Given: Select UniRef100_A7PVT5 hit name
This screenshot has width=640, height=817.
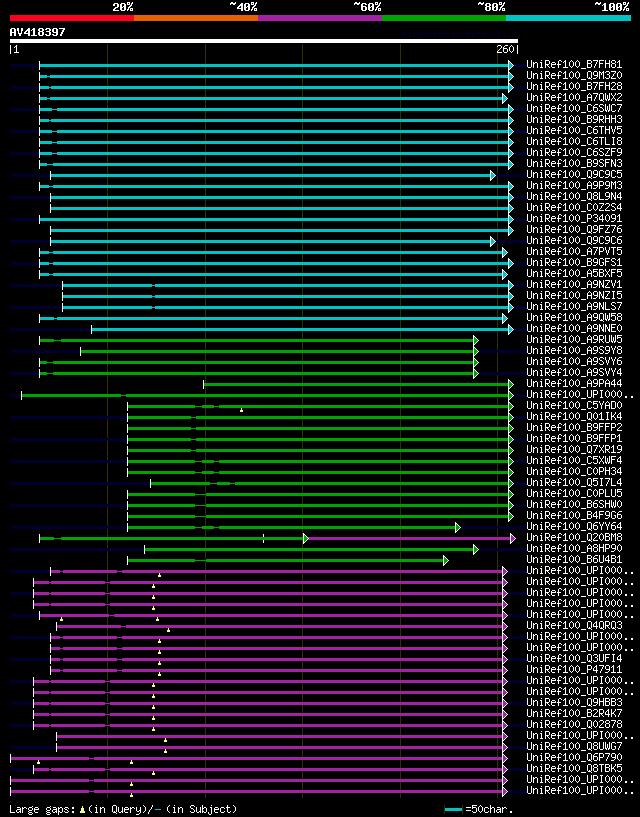Looking at the screenshot, I should [574, 252].
